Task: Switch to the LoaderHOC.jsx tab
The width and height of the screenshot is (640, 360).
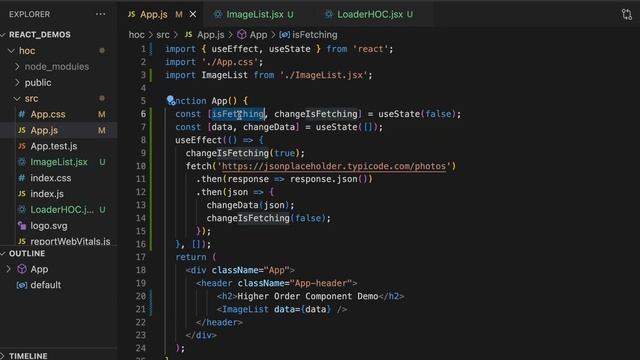Action: tap(369, 14)
